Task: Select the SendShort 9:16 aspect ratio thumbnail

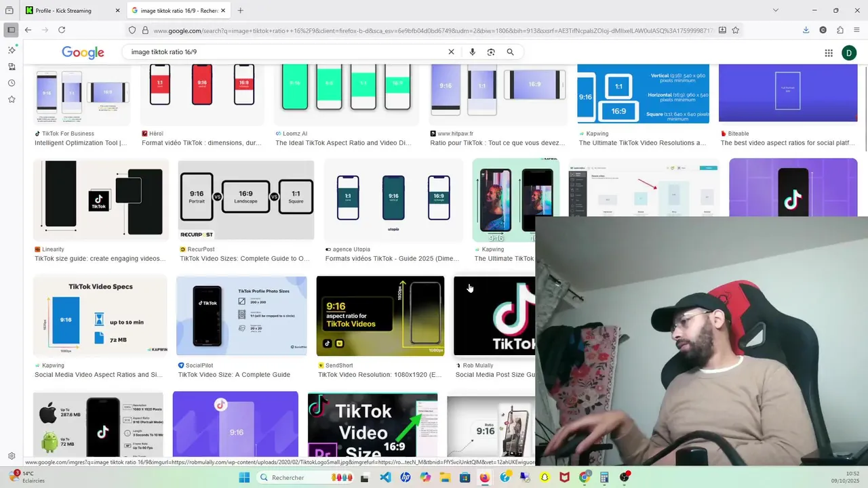Action: click(380, 316)
